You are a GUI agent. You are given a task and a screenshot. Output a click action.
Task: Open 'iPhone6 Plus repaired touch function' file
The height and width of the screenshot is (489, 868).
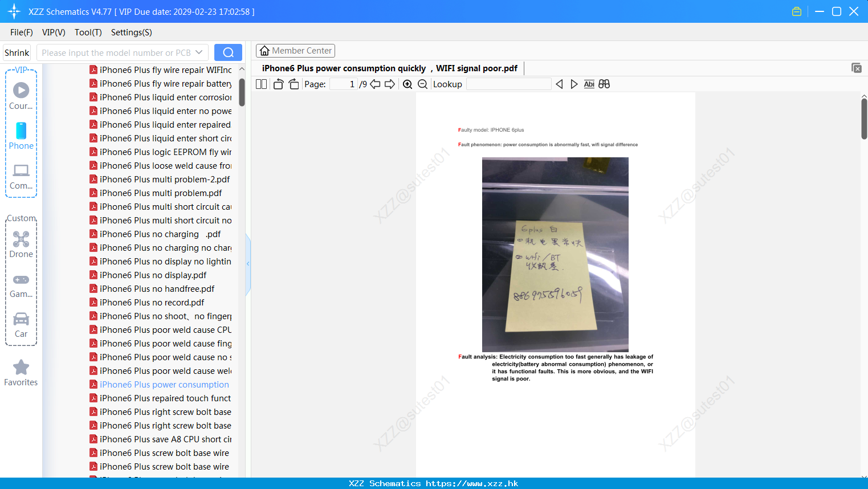point(161,398)
